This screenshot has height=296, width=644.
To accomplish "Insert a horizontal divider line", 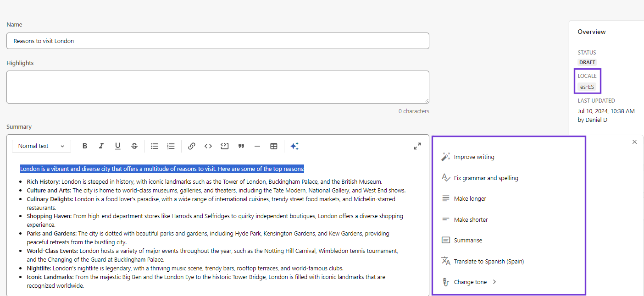I will (257, 146).
